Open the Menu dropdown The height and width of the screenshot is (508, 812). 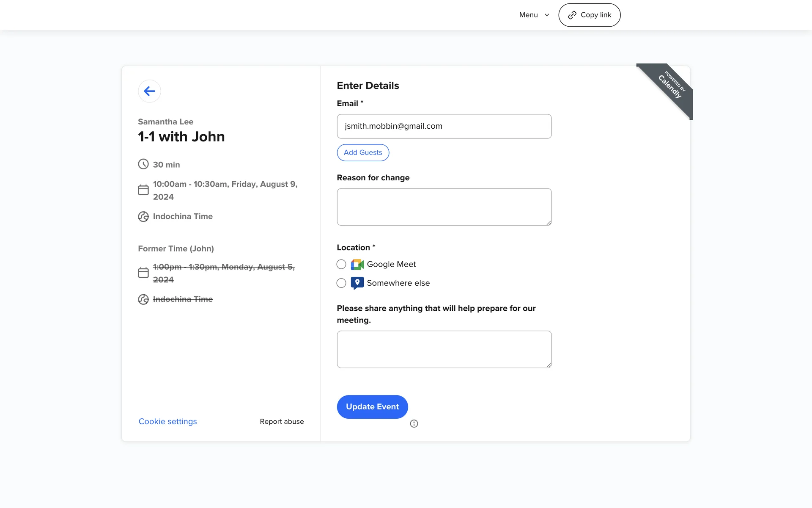[529, 15]
